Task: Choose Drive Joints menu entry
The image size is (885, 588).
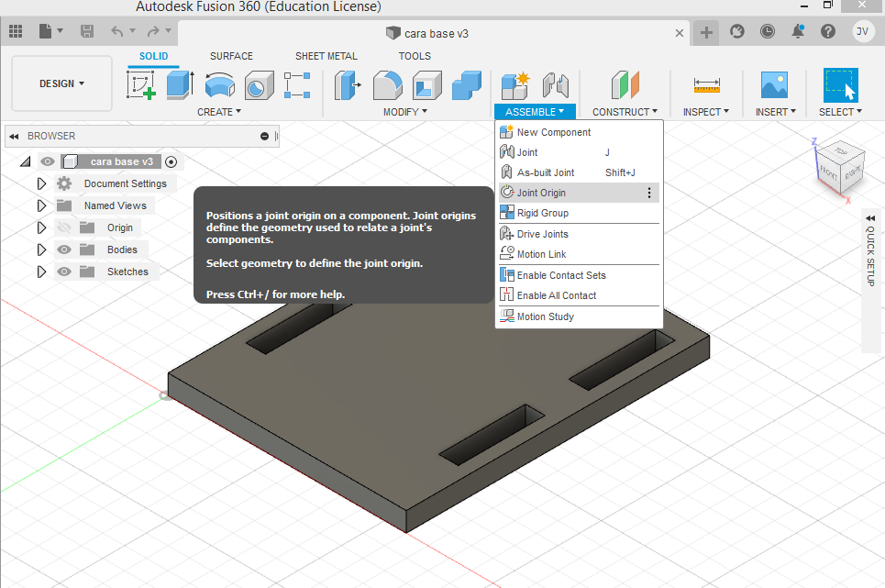Action: point(578,234)
